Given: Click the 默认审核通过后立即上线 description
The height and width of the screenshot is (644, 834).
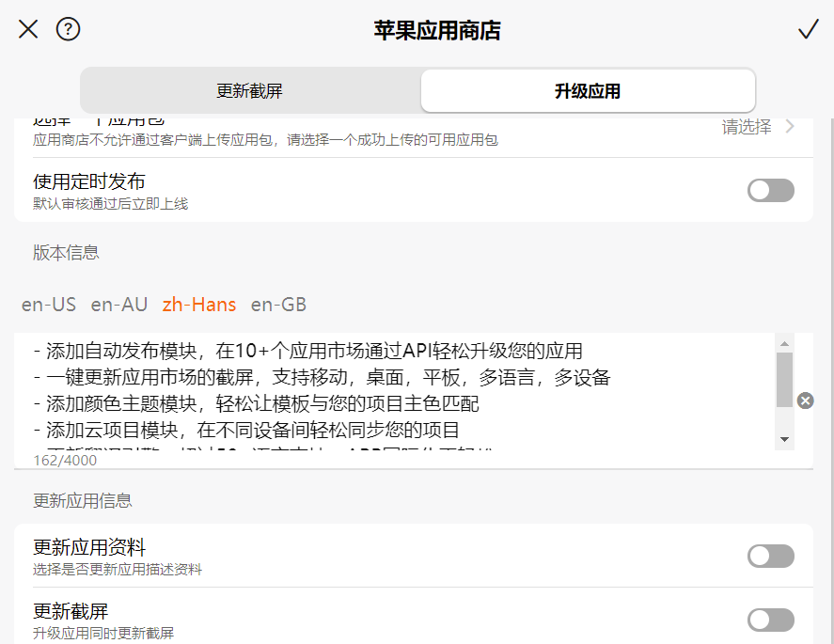Looking at the screenshot, I should click(x=111, y=204).
